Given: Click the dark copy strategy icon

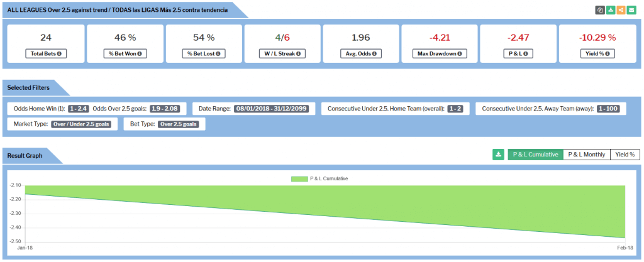Looking at the screenshot, I should (600, 10).
